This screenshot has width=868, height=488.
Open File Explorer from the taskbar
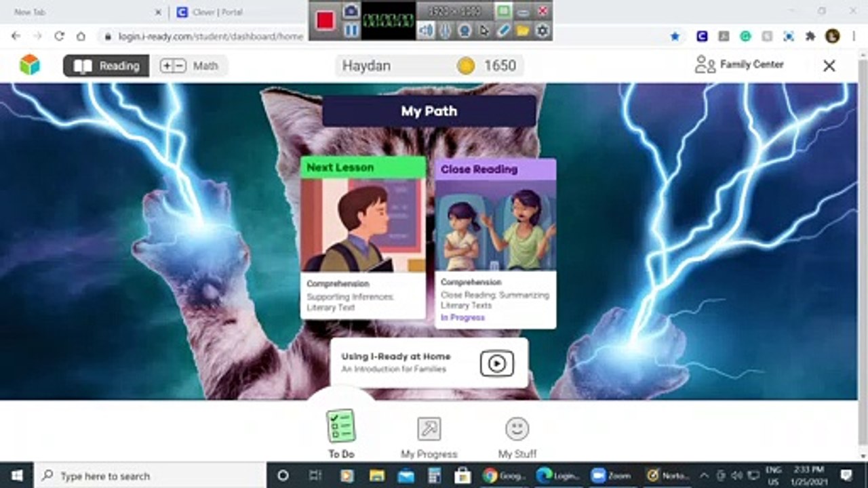[x=378, y=476]
